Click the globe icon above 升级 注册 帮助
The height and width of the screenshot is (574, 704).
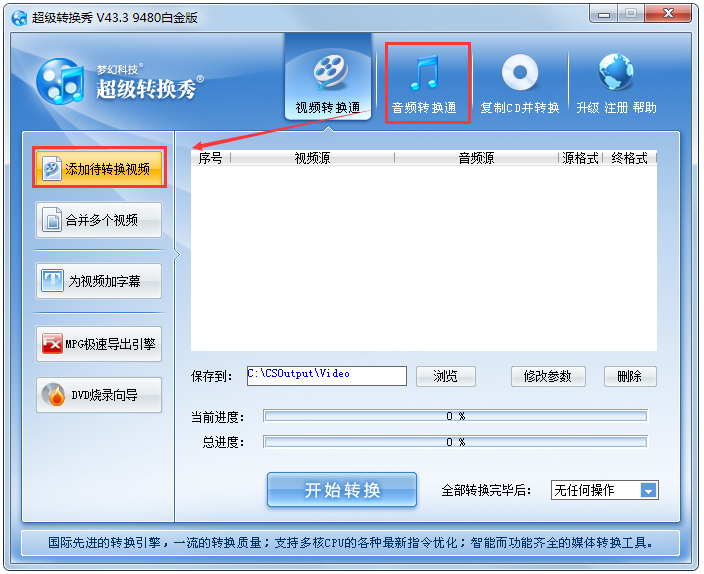pos(615,74)
